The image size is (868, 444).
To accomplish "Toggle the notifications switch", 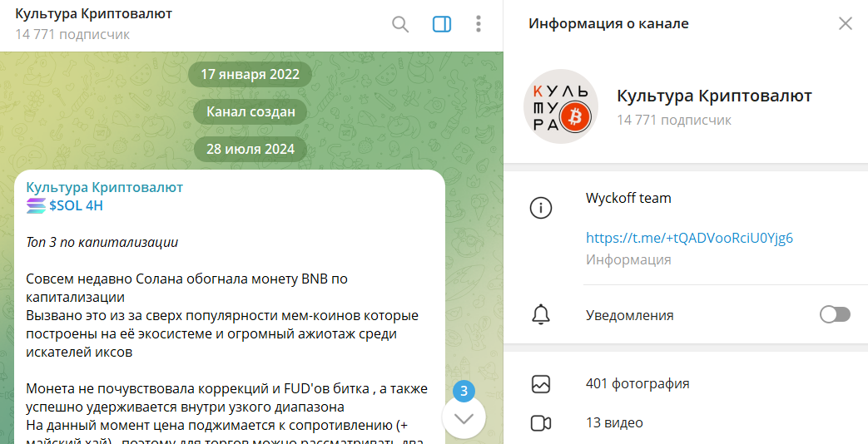I will (835, 315).
